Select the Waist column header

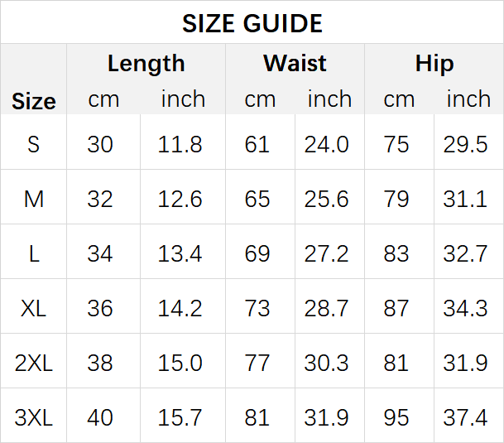pos(295,63)
